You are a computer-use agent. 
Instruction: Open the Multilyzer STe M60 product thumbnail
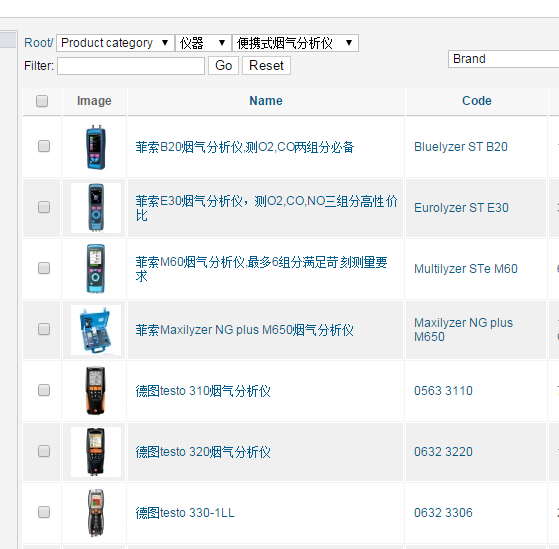96,269
